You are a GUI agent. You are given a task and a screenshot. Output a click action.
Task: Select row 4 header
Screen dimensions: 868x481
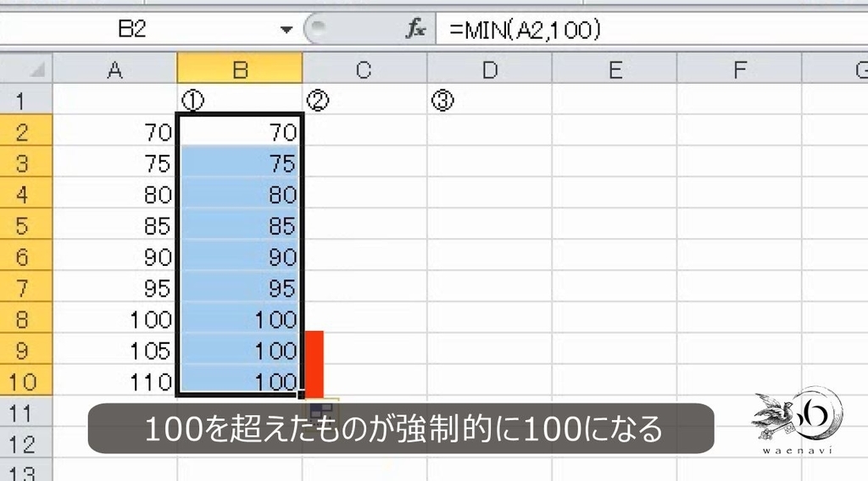(26, 193)
